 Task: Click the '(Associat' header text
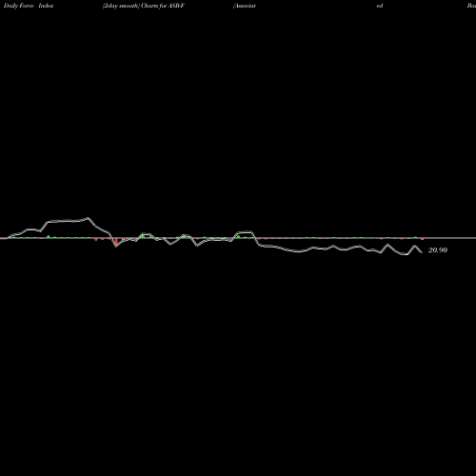245,6
